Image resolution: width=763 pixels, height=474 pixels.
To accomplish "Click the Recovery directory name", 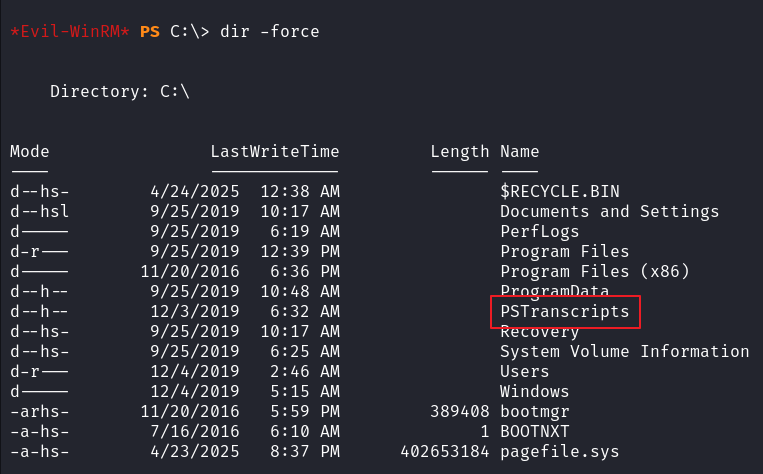I will [x=540, y=332].
